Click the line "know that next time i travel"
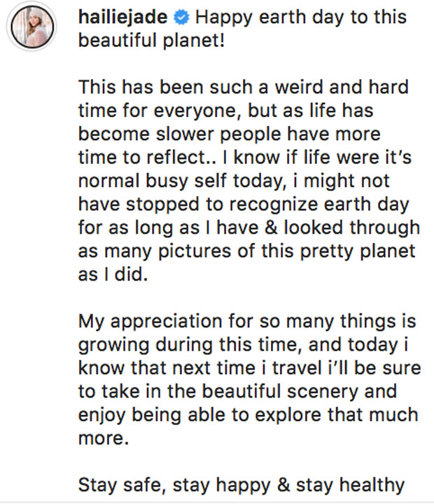The height and width of the screenshot is (504, 434). click(247, 367)
